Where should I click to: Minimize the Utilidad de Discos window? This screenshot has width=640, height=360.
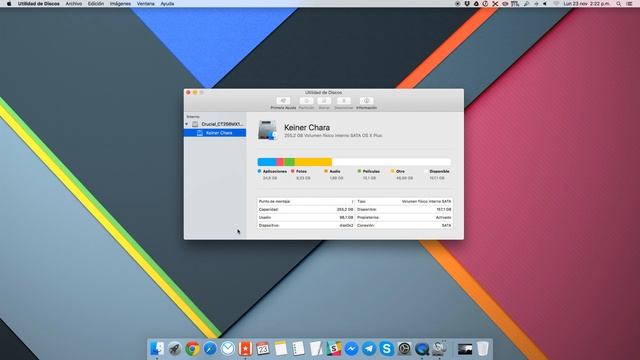pyautogui.click(x=195, y=93)
